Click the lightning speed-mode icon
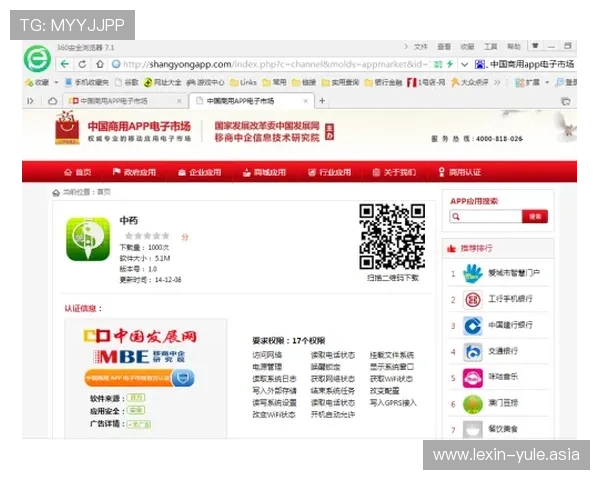 [x=450, y=64]
